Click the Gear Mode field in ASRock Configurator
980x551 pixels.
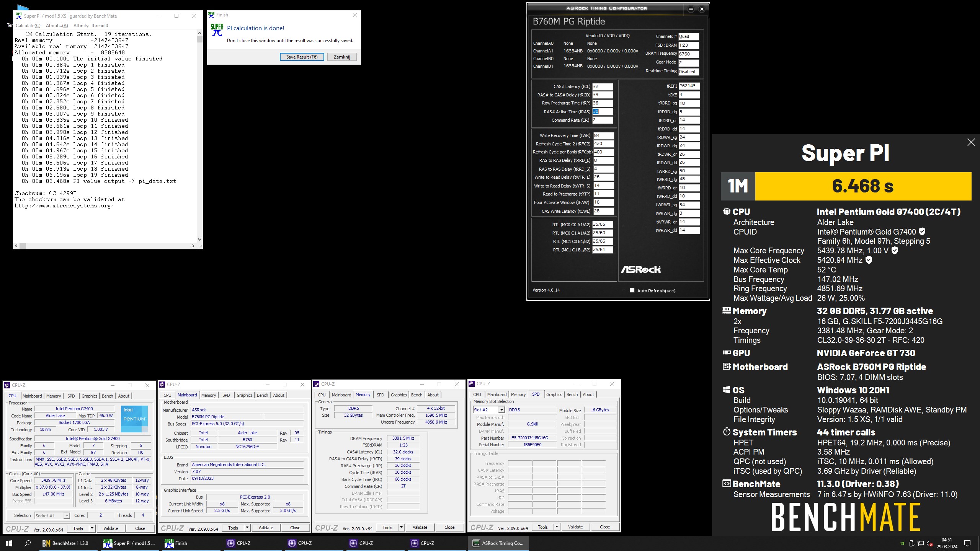click(688, 62)
